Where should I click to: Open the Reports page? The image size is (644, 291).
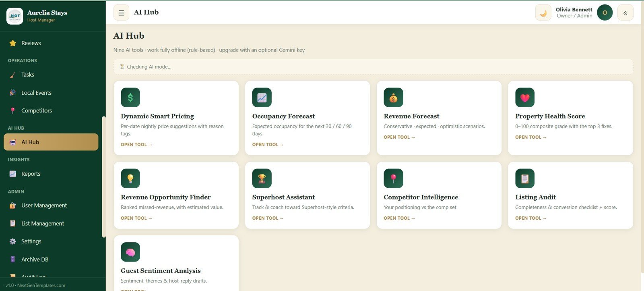(x=51, y=174)
